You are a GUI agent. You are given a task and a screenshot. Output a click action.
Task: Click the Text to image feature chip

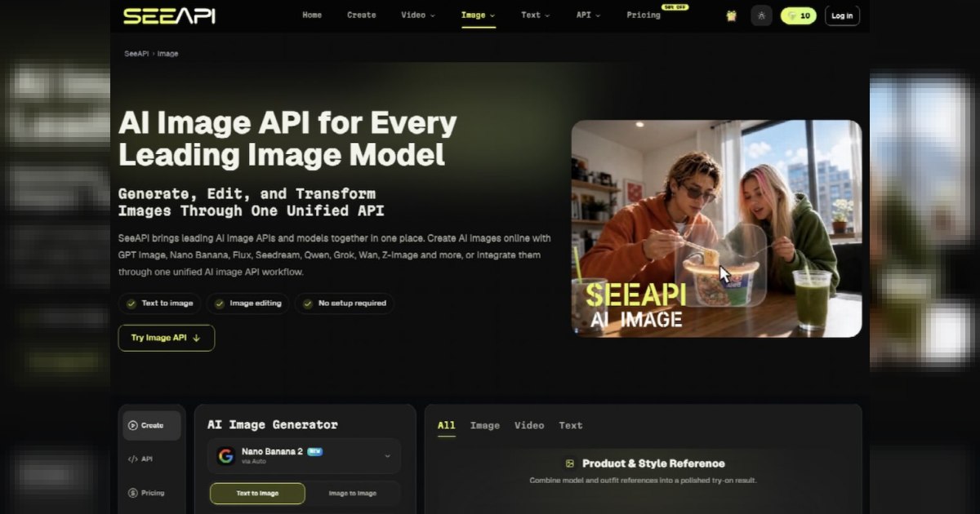click(x=160, y=304)
